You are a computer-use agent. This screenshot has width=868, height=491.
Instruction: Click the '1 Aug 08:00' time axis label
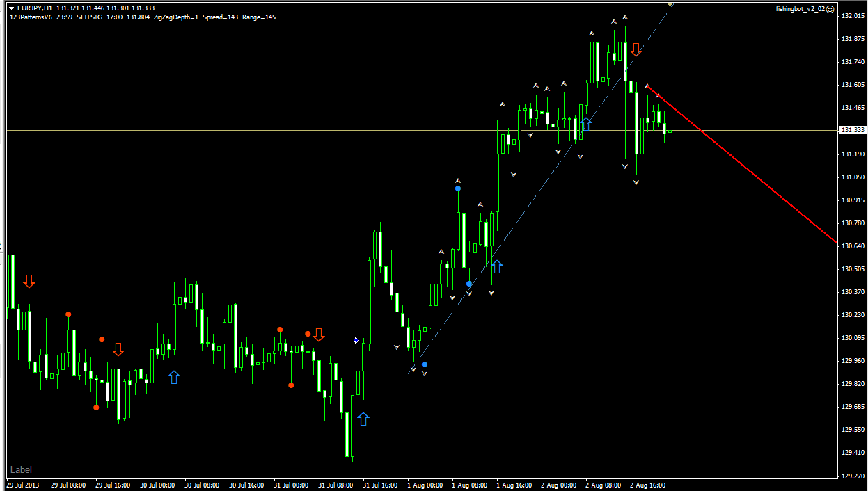tap(469, 485)
